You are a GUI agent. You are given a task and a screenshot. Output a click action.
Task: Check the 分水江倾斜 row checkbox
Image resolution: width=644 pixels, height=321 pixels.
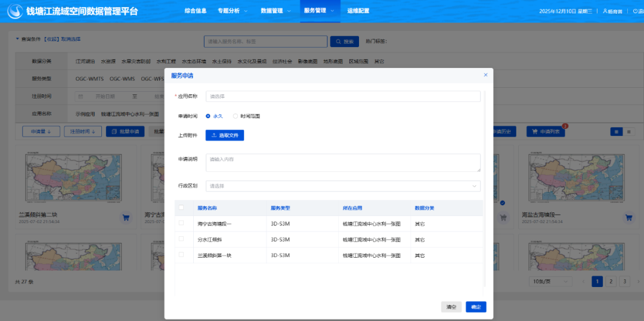pos(181,239)
